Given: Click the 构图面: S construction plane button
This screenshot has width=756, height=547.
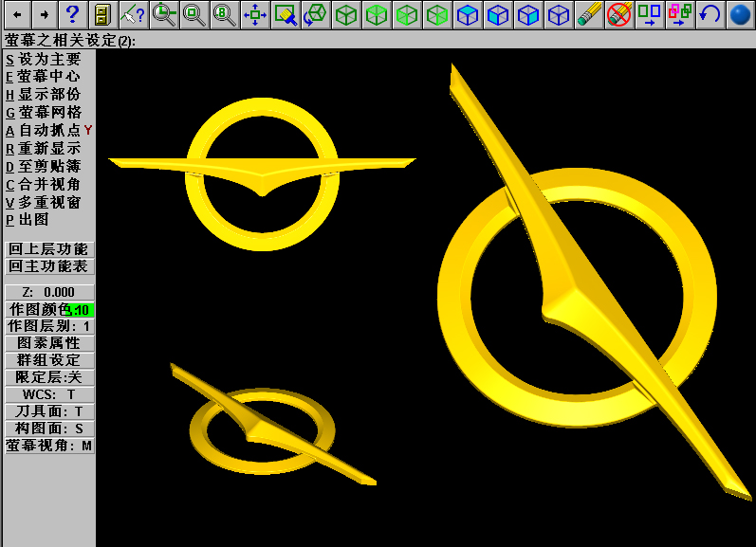Looking at the screenshot, I should point(49,428).
